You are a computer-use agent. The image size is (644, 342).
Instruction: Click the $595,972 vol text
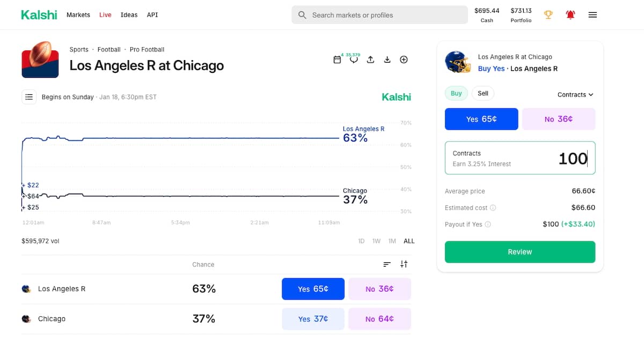click(40, 241)
